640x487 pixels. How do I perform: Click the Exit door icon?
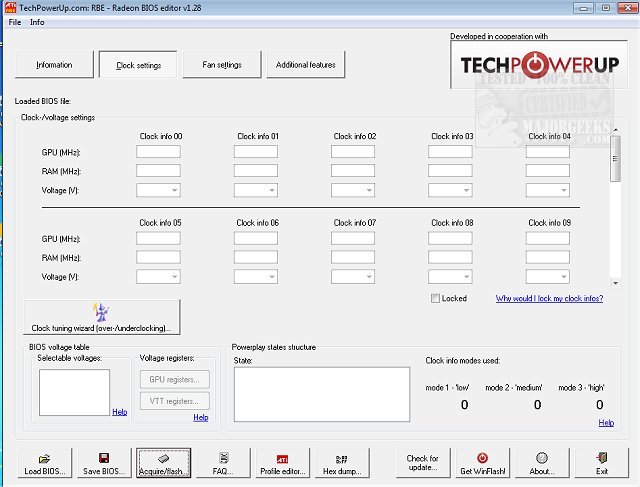[602, 458]
